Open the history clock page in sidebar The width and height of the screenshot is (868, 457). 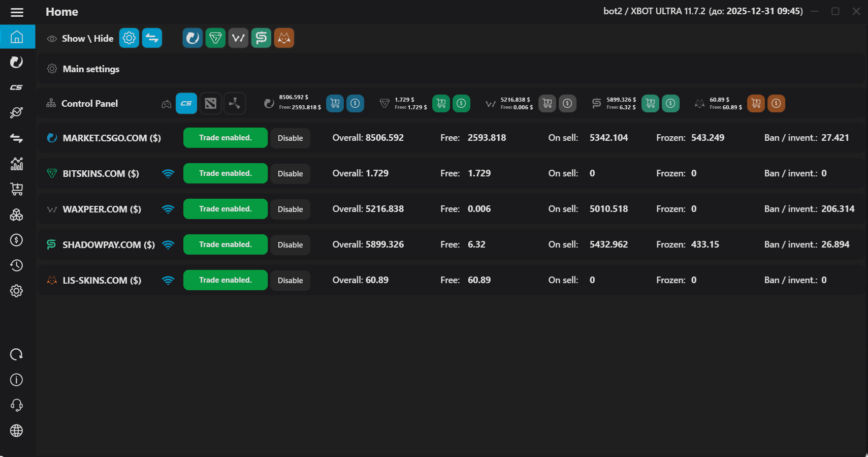(17, 265)
